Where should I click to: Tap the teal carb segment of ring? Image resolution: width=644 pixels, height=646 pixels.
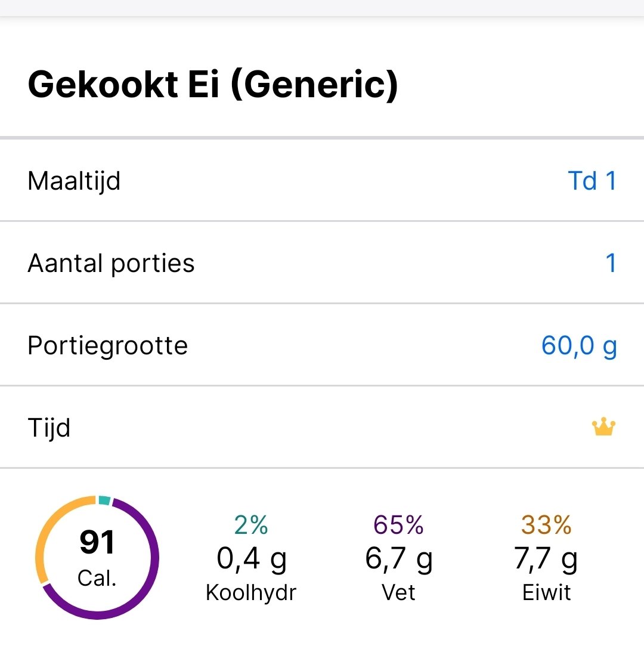(x=104, y=500)
